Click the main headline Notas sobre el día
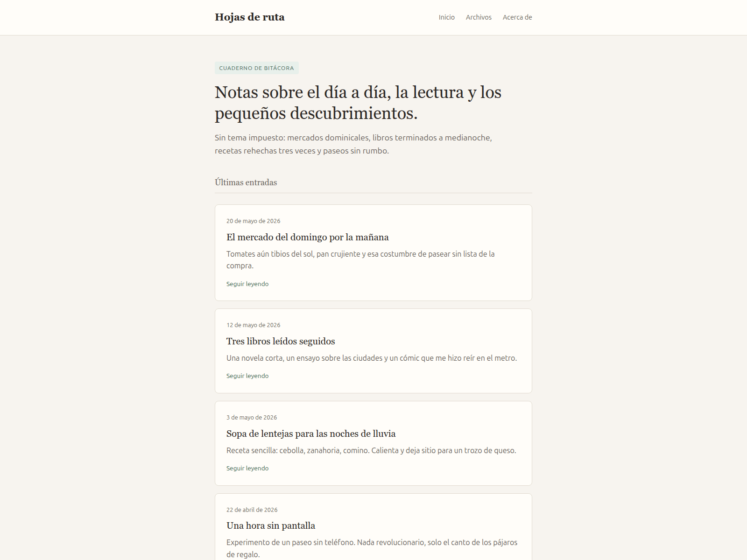 358,103
